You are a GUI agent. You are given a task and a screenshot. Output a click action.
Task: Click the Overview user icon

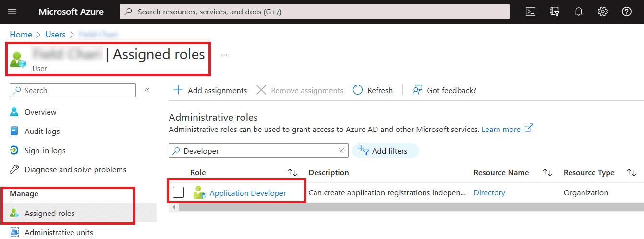coord(14,112)
